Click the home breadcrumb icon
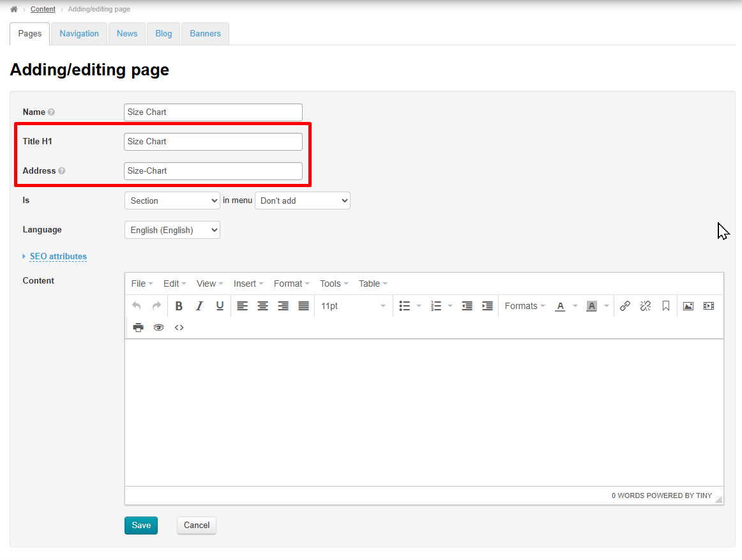This screenshot has width=742, height=560. coord(14,9)
